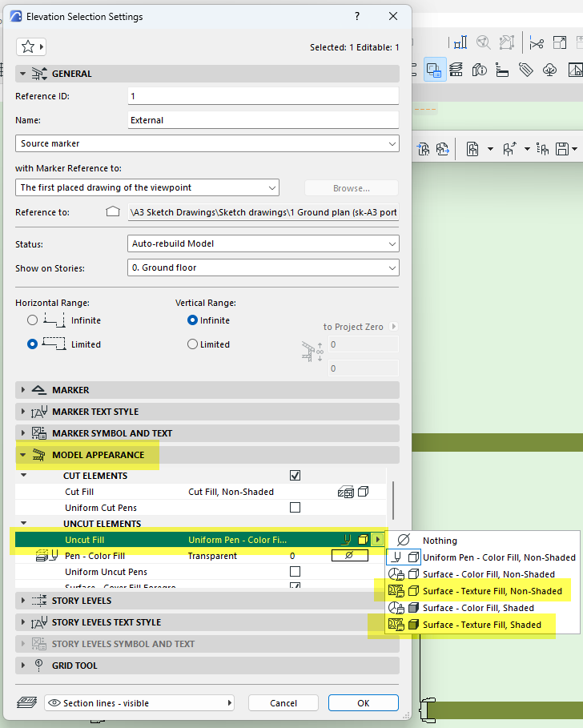Select Limited Horizontal Range radio
The width and height of the screenshot is (583, 728).
tap(32, 344)
